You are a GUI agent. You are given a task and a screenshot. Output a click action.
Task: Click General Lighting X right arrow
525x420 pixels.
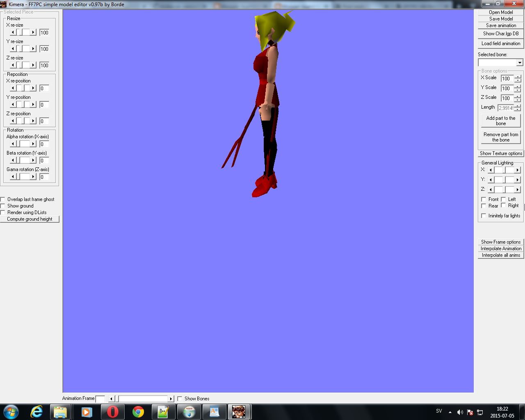[517, 170]
